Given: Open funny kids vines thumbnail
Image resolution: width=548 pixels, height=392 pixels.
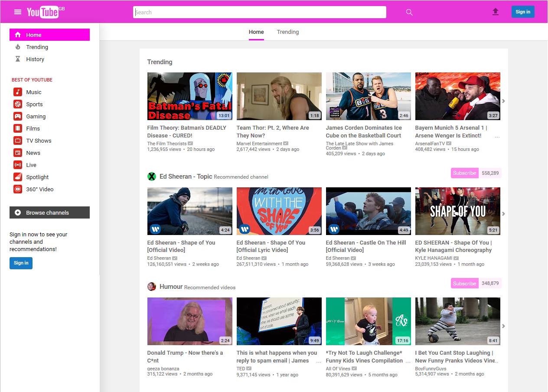Looking at the screenshot, I should (369, 321).
